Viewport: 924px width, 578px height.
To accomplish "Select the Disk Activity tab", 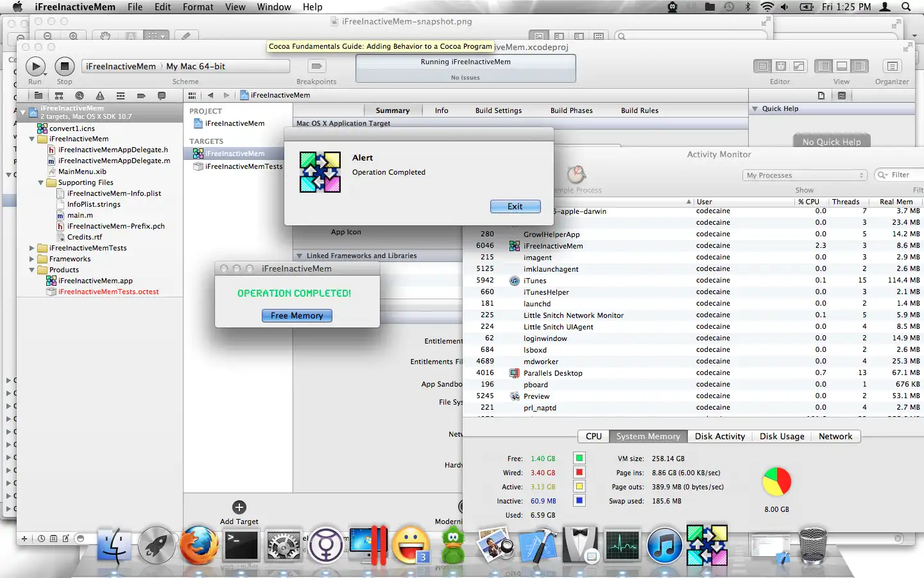I will point(720,436).
